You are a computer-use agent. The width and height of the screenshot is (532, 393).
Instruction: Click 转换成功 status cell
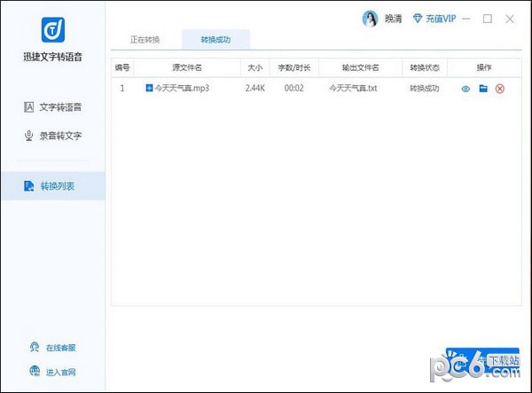tap(425, 88)
